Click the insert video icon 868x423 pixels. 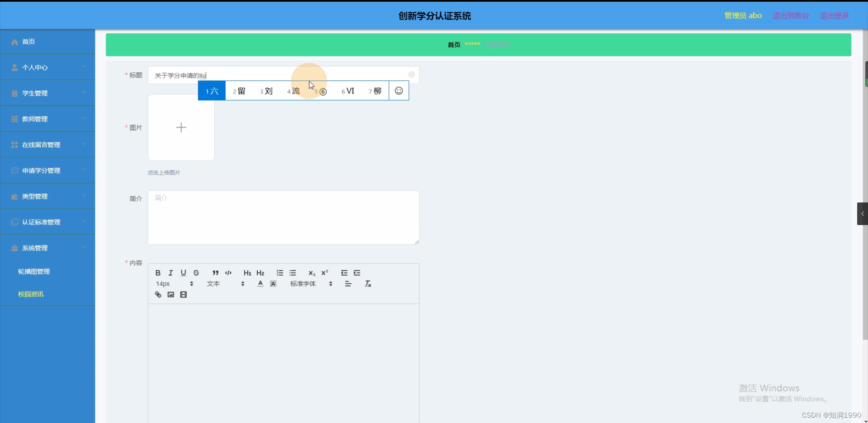pos(183,294)
